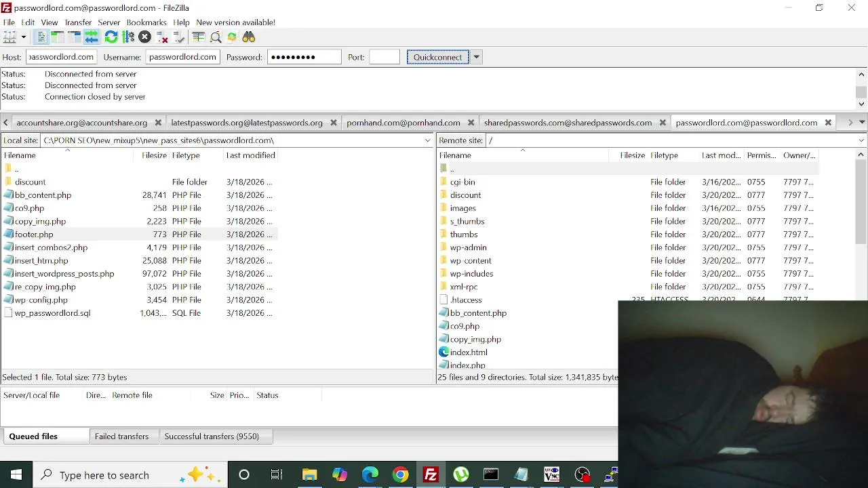Open uTorrent from taskbar

[461, 475]
